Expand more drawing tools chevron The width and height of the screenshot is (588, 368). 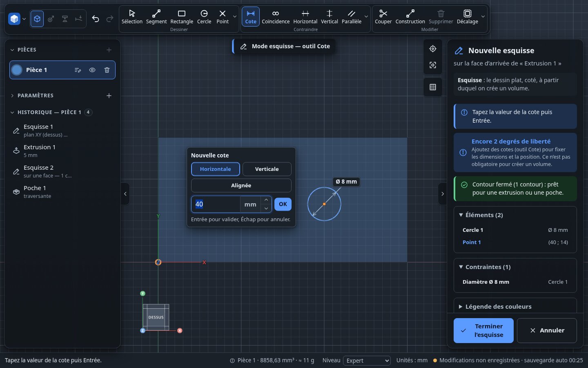pos(235,17)
